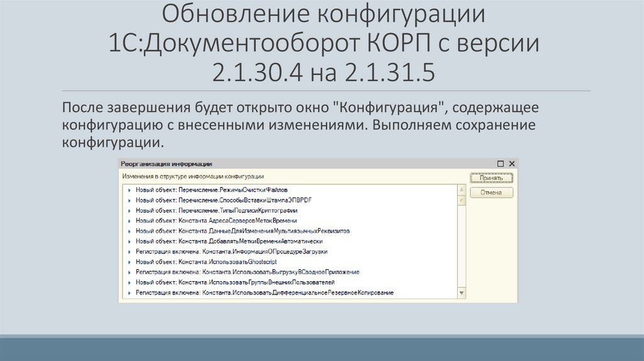Select text Константа.ИспользоватьGhostscript

coord(228,262)
